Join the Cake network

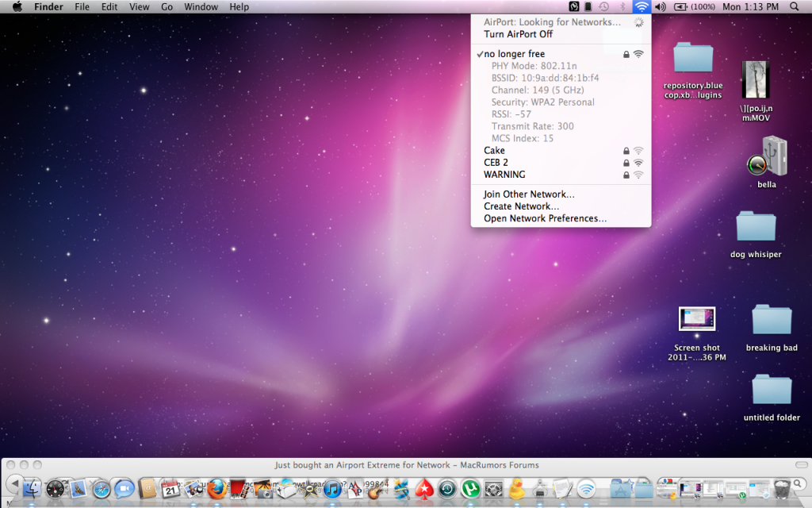(x=561, y=150)
